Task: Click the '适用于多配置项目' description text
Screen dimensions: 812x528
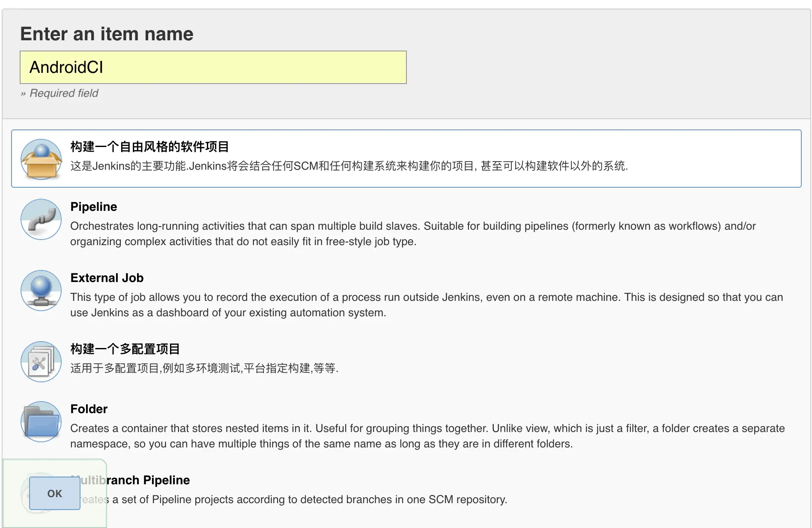Action: point(204,368)
